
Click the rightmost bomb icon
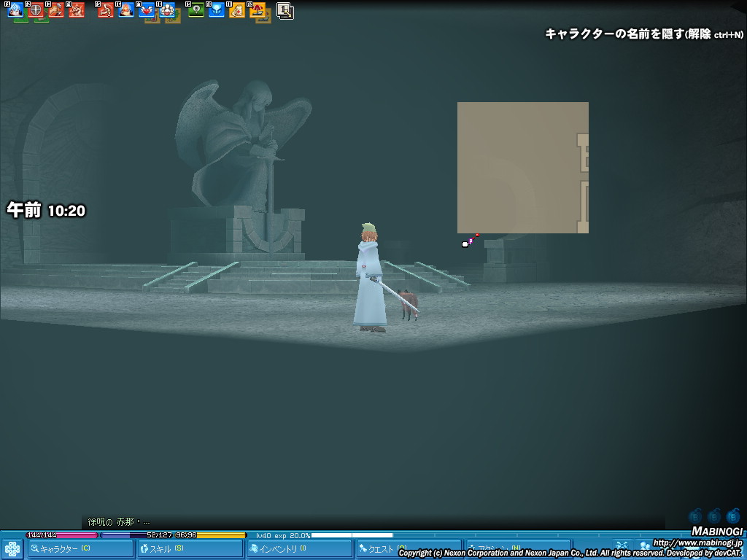click(732, 516)
